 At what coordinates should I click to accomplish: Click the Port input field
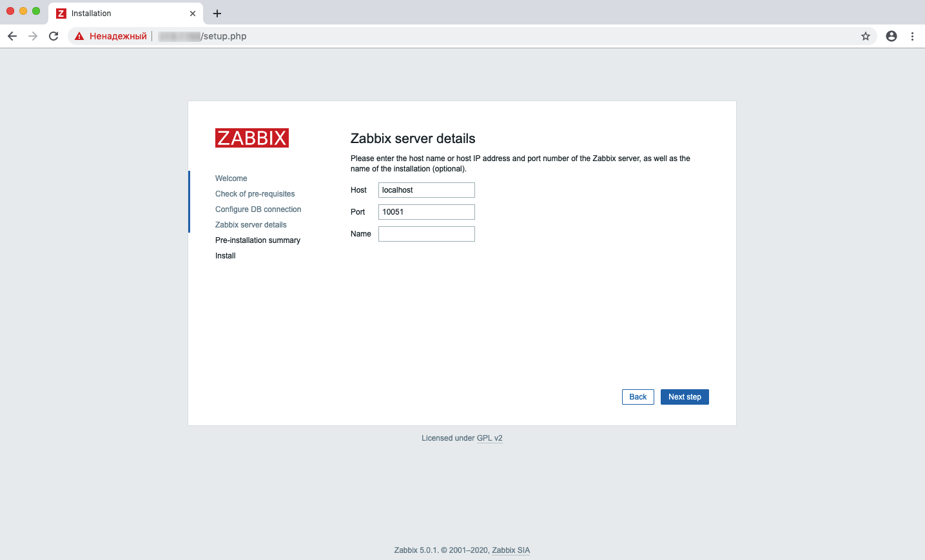(427, 212)
